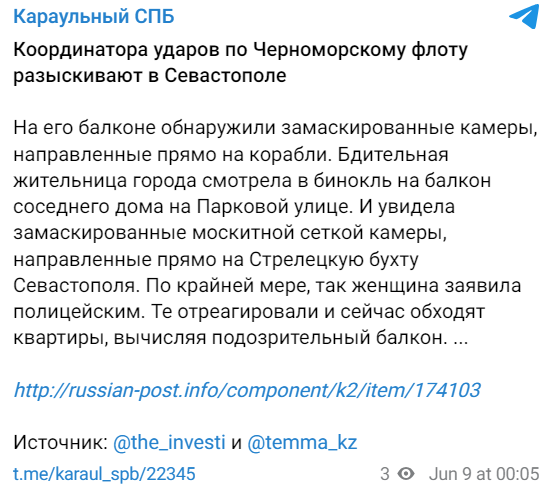Click the eye views icon
The image size is (559, 494).
click(x=406, y=474)
